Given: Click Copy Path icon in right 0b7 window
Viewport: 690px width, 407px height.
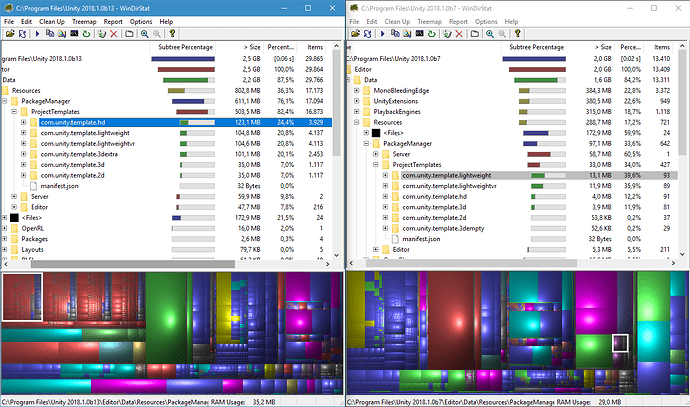Looking at the screenshot, I should pyautogui.click(x=395, y=33).
